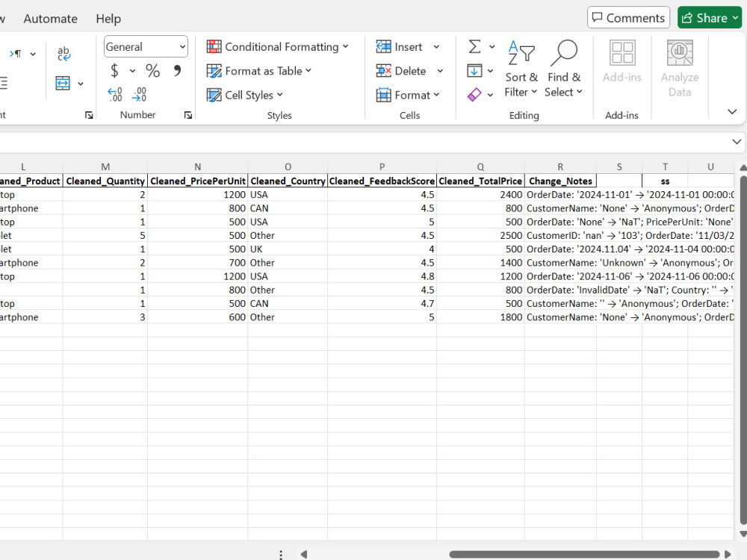Apply Percent Style format
This screenshot has width=747, height=560.
(152, 70)
